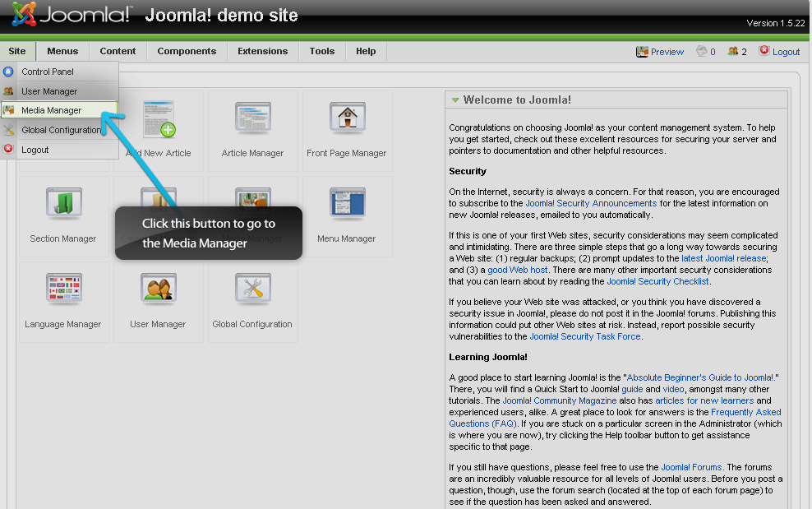Open the Tools menu

(321, 51)
